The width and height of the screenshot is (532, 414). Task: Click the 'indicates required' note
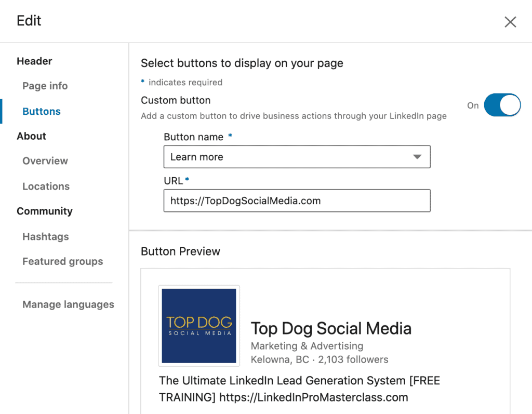pyautogui.click(x=185, y=83)
